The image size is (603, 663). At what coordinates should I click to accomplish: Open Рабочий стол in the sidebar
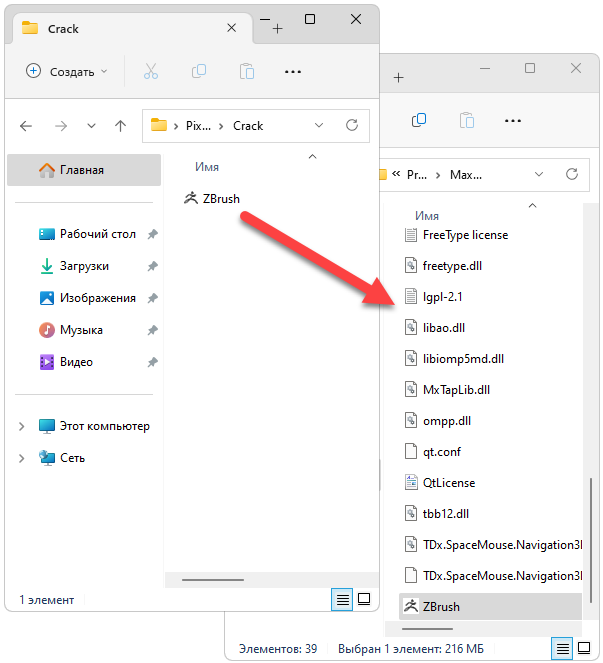point(98,234)
